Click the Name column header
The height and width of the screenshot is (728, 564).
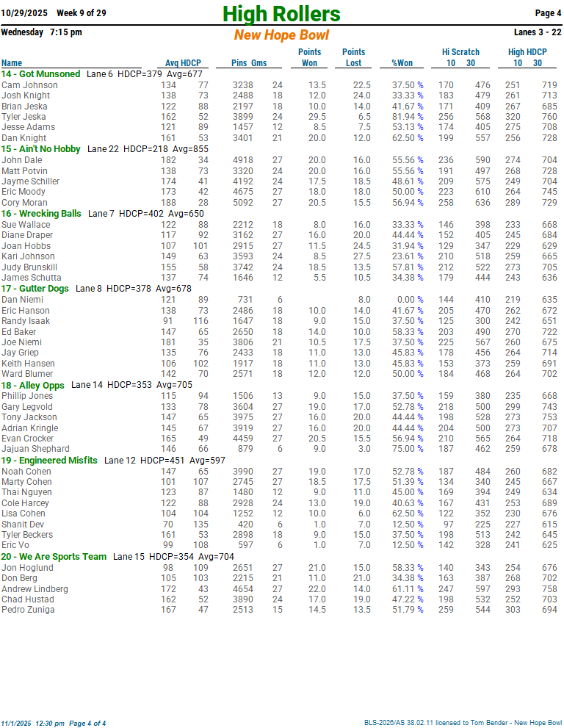pos(12,63)
